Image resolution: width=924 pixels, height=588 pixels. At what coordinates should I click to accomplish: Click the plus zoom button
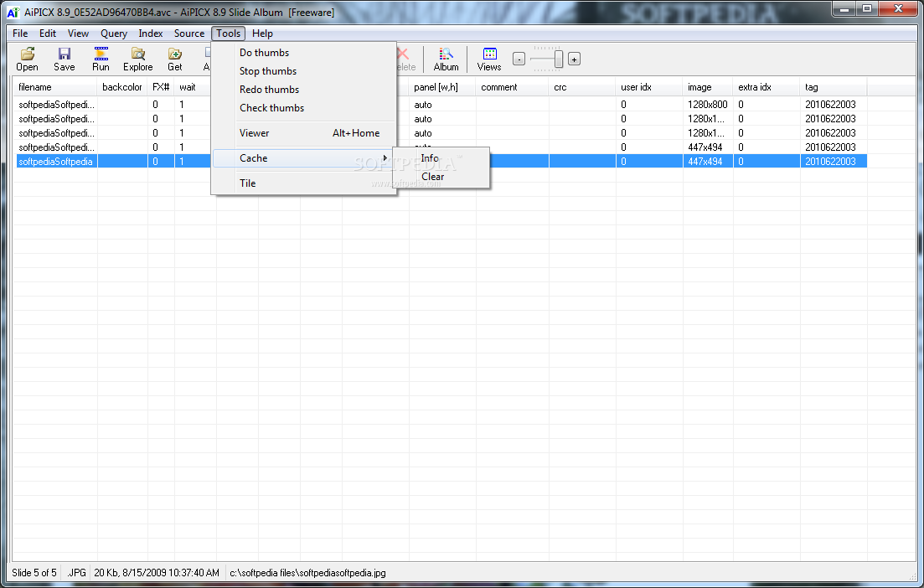point(574,59)
